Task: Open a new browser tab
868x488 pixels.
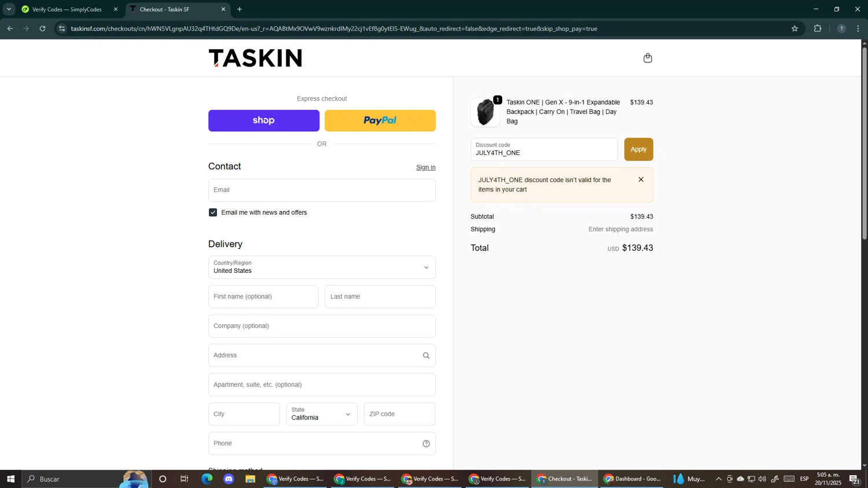Action: pos(240,9)
